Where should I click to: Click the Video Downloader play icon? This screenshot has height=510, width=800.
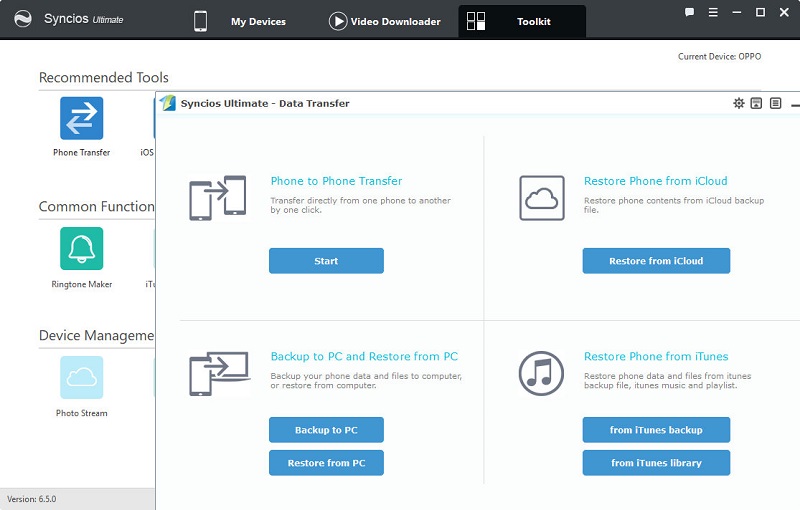(338, 21)
